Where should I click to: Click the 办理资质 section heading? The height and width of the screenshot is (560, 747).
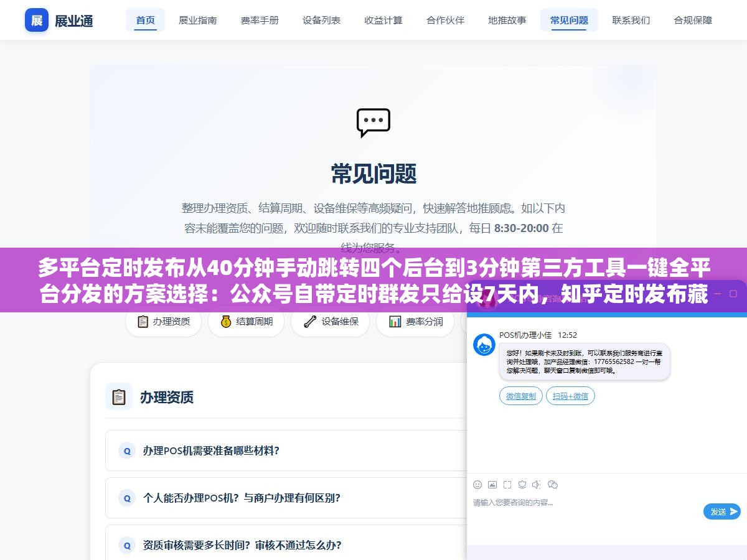coord(167,397)
